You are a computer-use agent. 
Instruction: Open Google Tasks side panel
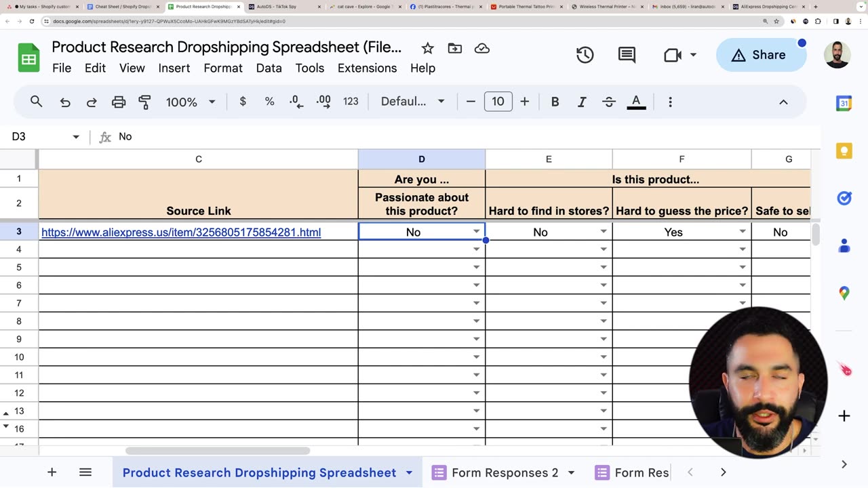click(844, 198)
